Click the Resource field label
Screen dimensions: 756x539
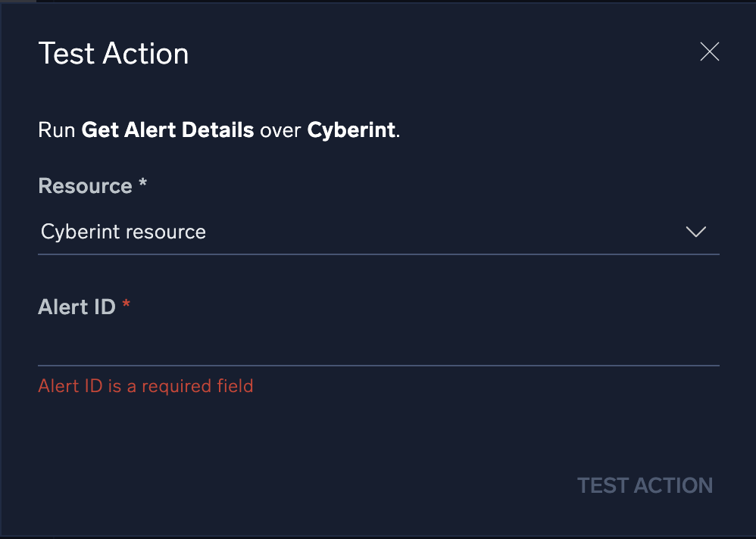tap(85, 185)
